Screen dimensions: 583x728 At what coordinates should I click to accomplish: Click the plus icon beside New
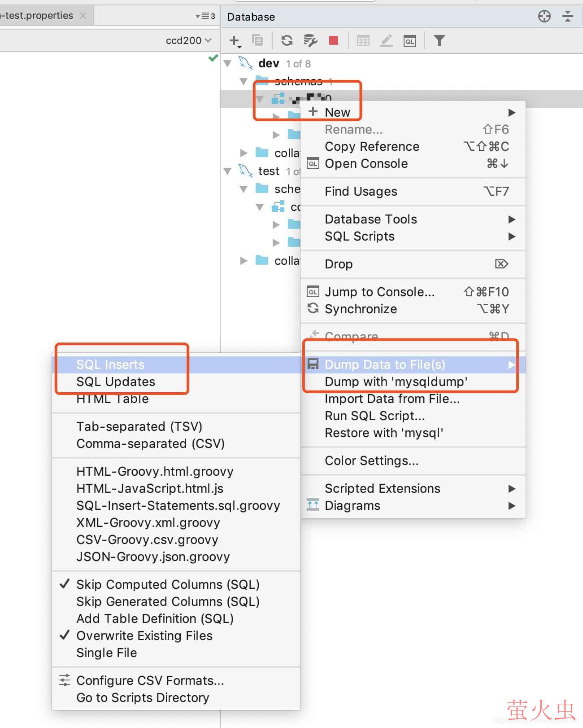(313, 112)
